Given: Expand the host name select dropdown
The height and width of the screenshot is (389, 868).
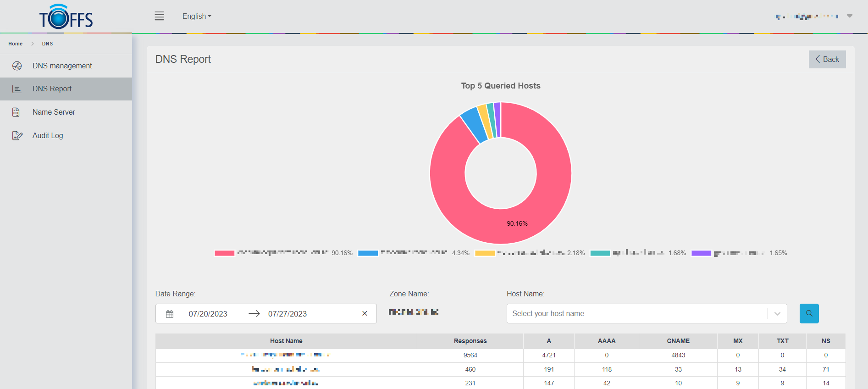Looking at the screenshot, I should (777, 314).
